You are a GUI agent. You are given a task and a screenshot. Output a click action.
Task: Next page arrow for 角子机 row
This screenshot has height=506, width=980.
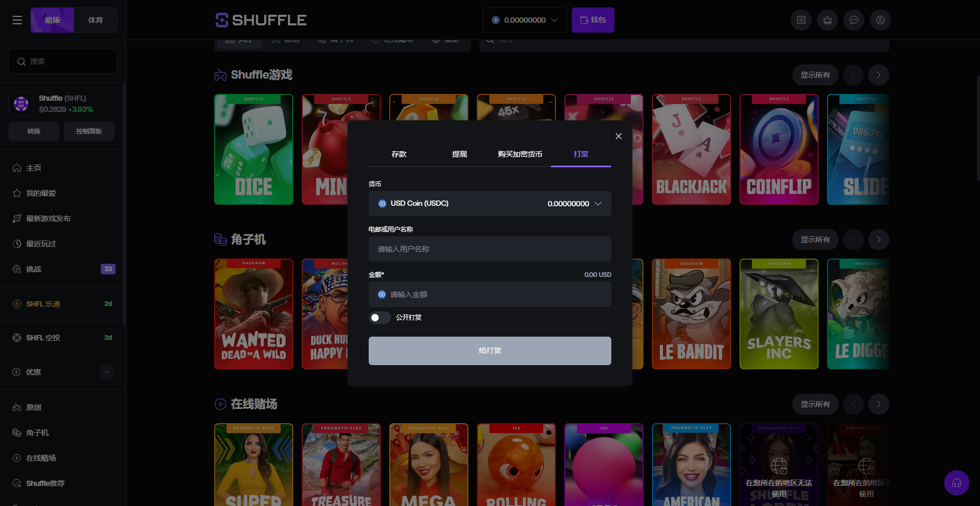[x=879, y=240]
